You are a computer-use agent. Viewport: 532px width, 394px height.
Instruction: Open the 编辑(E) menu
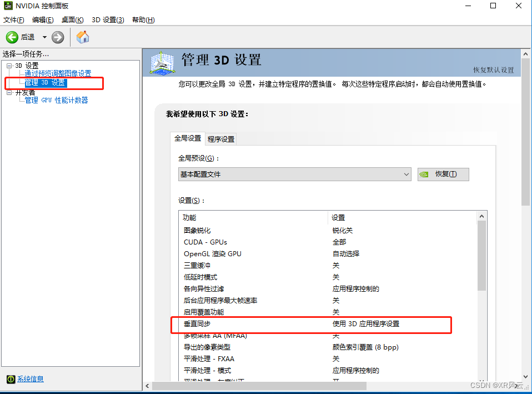tap(43, 20)
